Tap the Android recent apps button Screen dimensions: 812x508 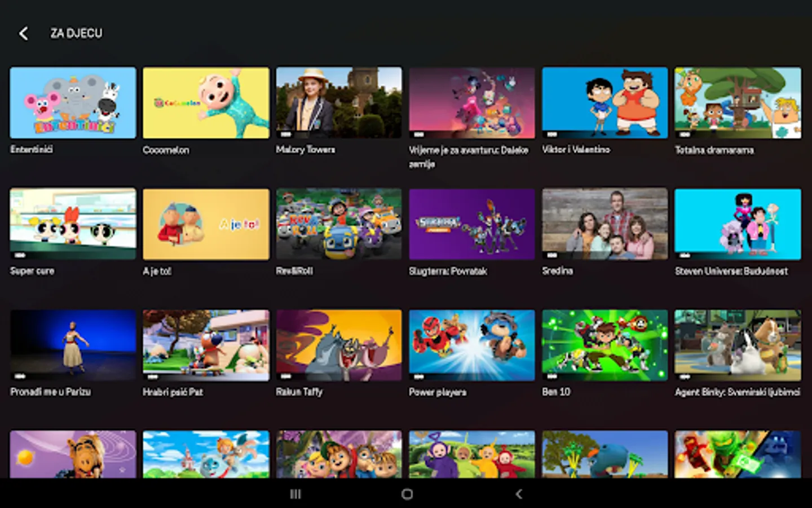coord(295,494)
